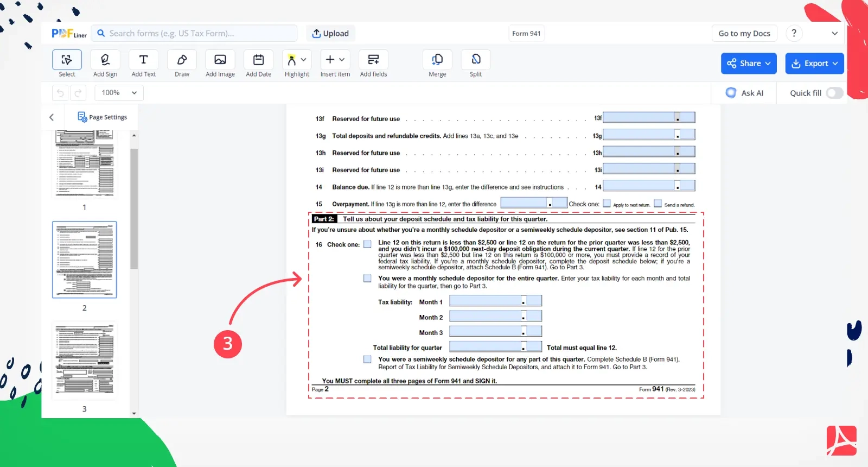Click the PDFLiner logo

(69, 34)
